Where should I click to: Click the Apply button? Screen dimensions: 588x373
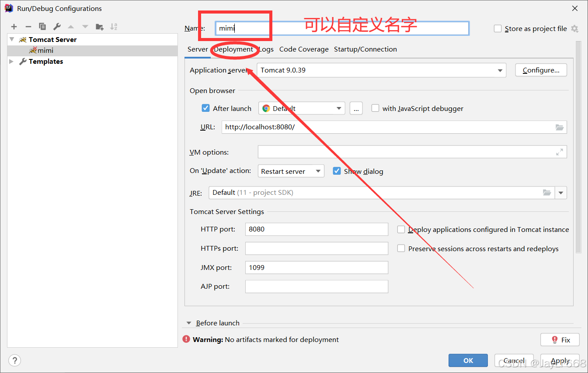click(560, 360)
